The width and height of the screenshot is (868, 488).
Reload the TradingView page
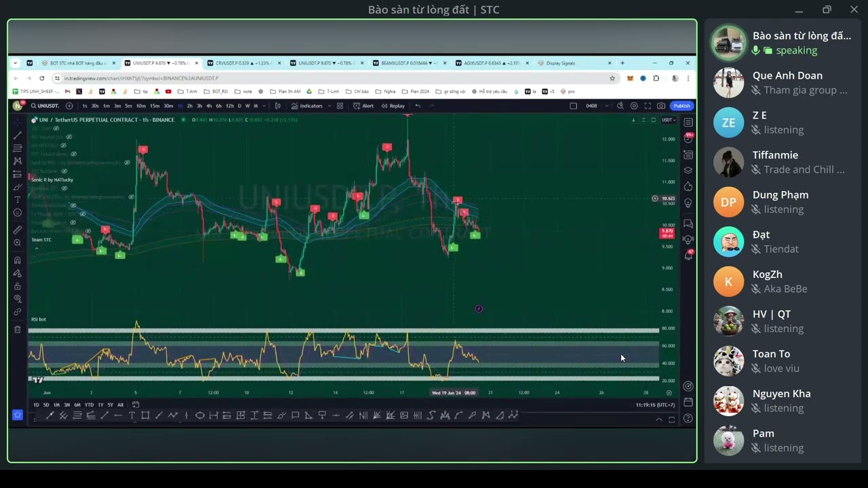pos(42,78)
